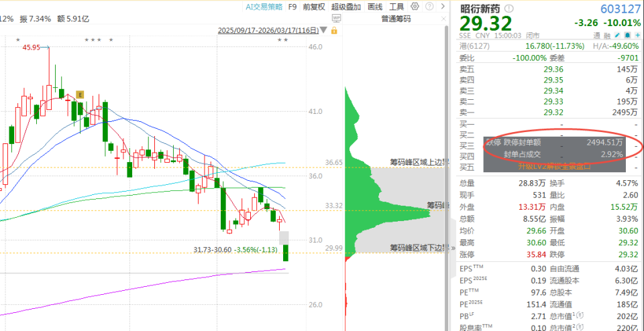
Task: Click the 委差 value -9701
Action: pyautogui.click(x=627, y=58)
